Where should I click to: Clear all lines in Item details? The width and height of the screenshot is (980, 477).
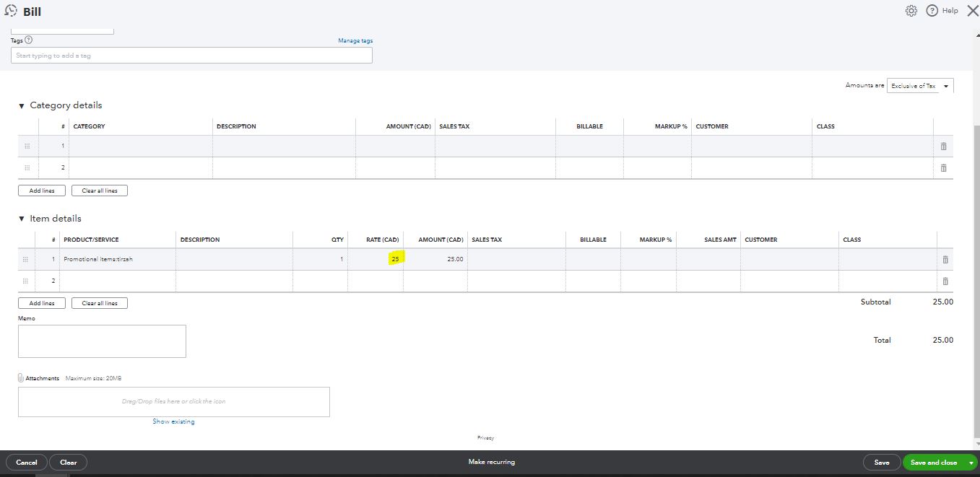tap(100, 303)
